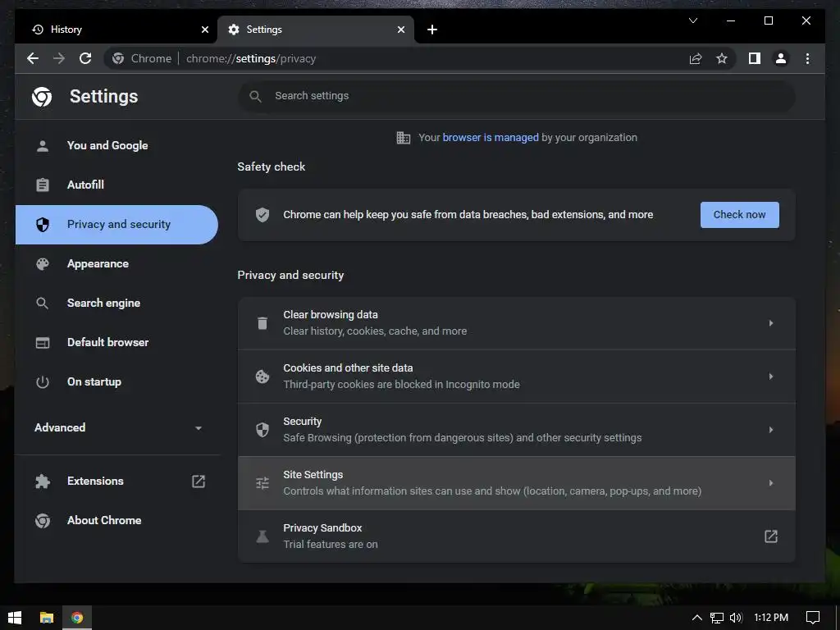Open Clear browsing data
The width and height of the screenshot is (840, 630).
point(517,323)
